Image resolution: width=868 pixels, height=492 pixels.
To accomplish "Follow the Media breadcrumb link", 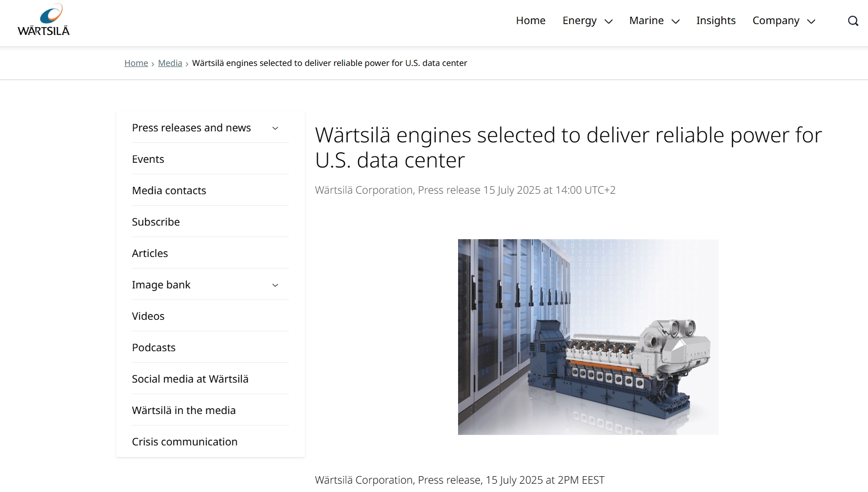I will click(170, 63).
